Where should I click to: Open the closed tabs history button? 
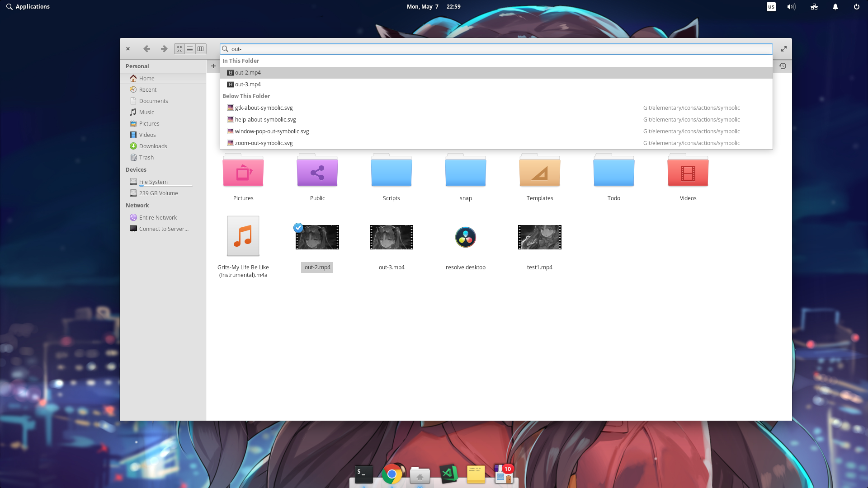point(783,66)
